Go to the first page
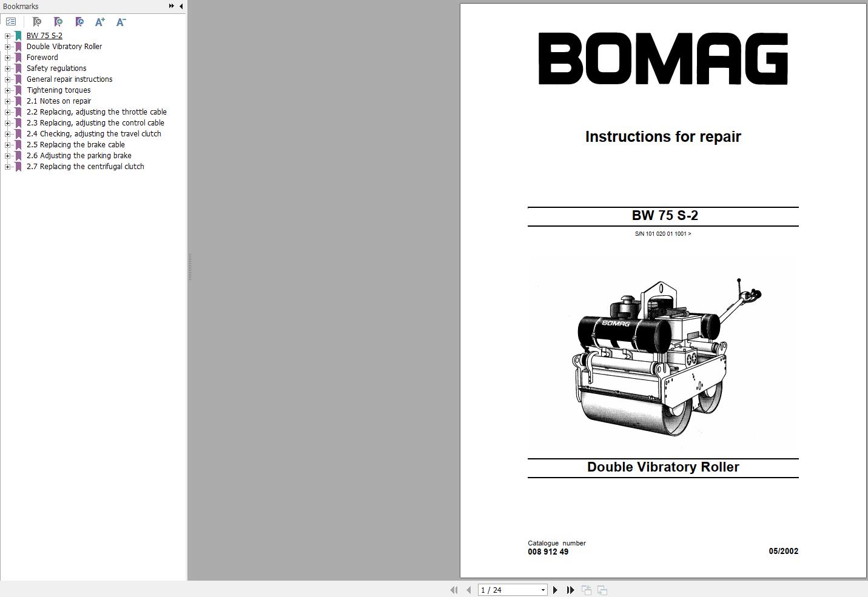868x597 pixels. pos(454,590)
